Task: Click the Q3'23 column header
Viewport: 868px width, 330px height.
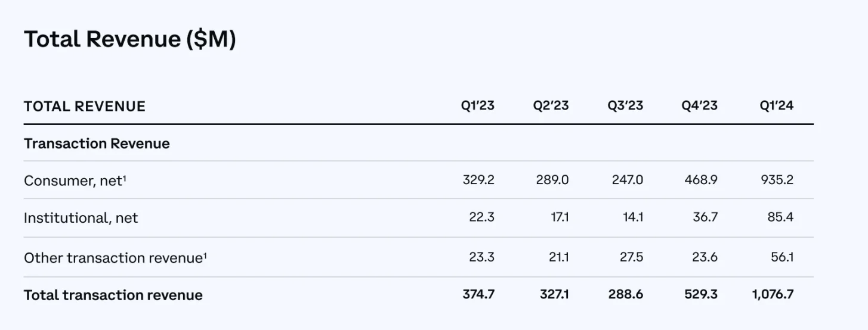Action: [625, 106]
